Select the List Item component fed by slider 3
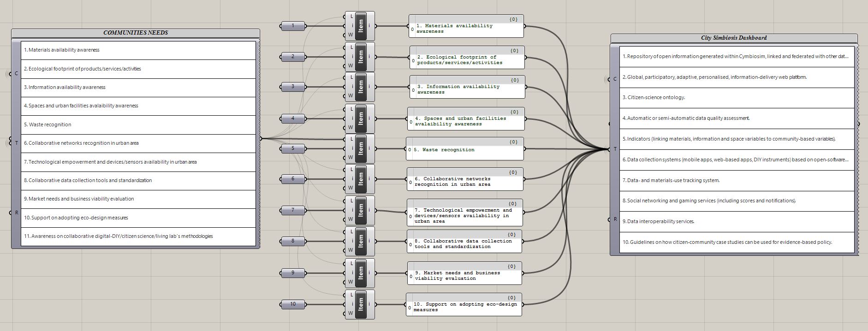This screenshot has height=331, width=868. click(360, 87)
